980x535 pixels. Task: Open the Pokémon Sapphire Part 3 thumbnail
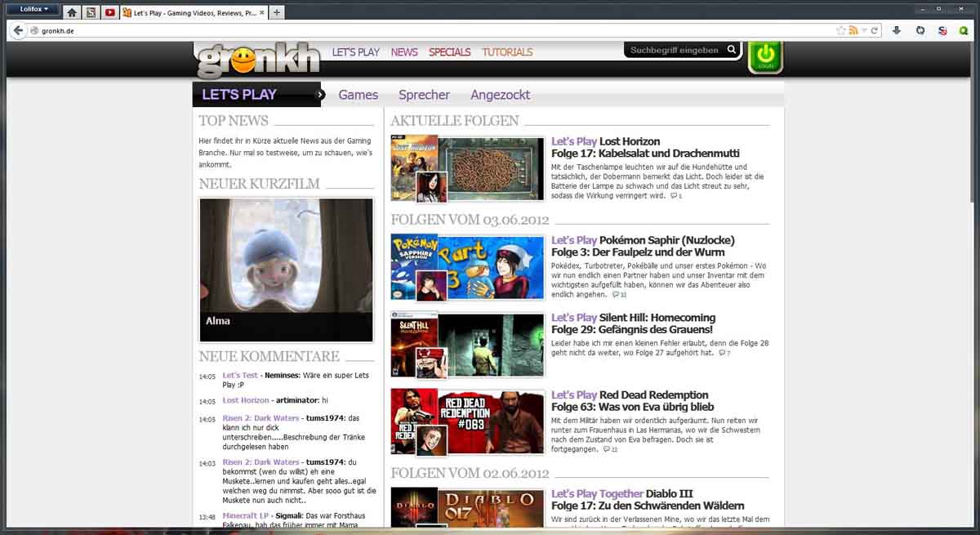click(x=467, y=267)
